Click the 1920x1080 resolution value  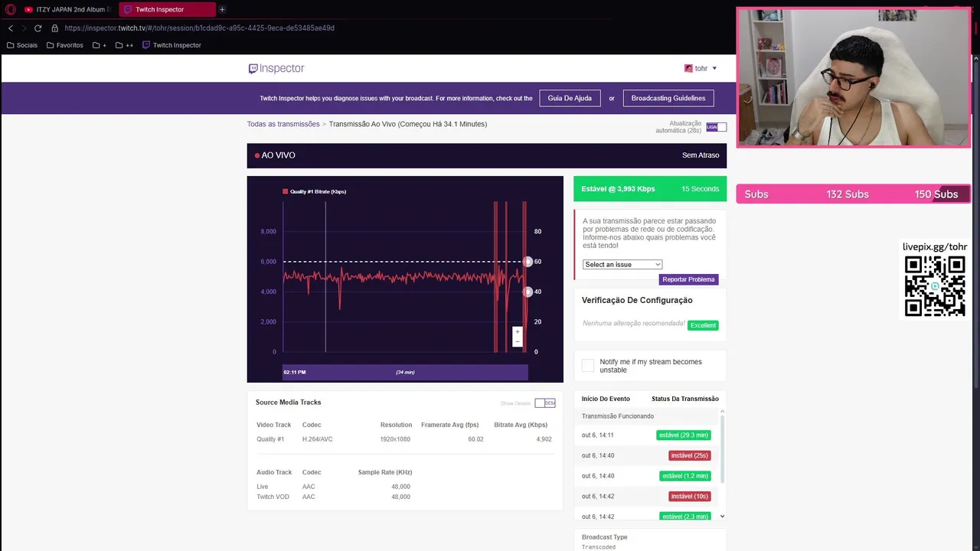pyautogui.click(x=395, y=439)
